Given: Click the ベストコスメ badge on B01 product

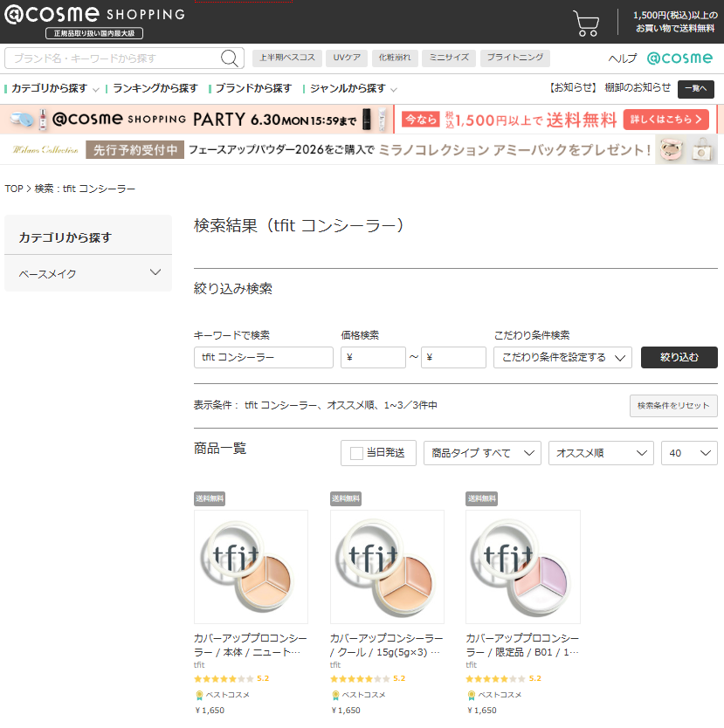Looking at the screenshot, I should pos(495,695).
